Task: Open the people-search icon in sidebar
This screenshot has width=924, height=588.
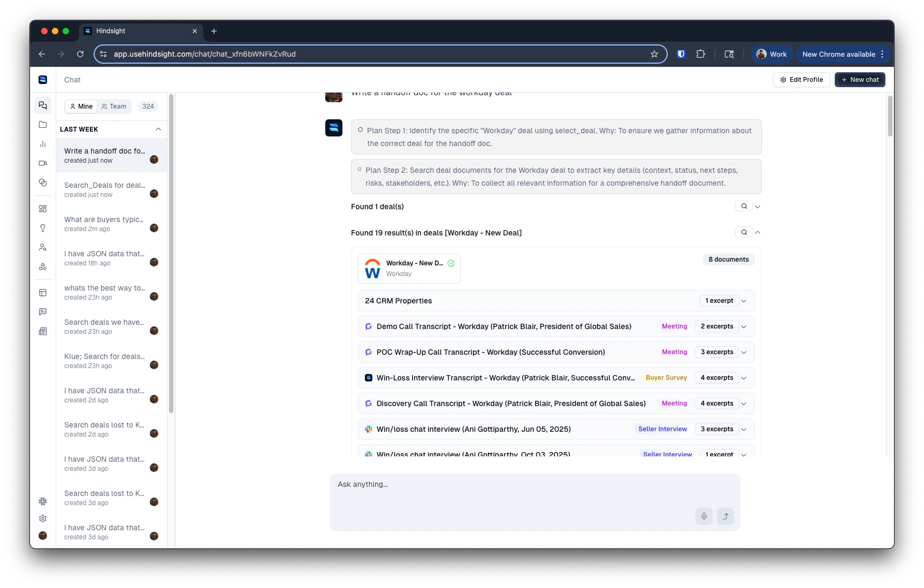Action: [x=43, y=247]
